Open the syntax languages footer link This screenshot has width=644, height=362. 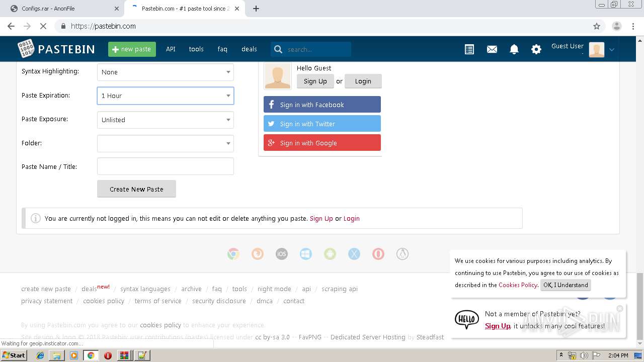tap(145, 289)
